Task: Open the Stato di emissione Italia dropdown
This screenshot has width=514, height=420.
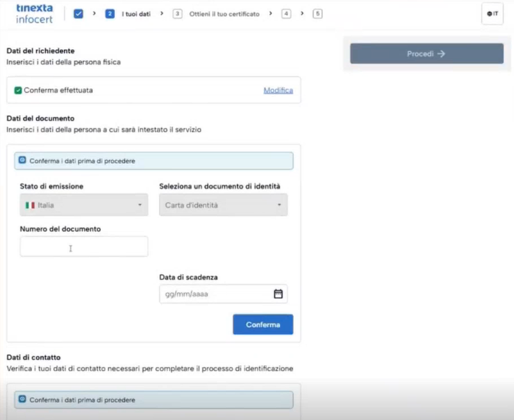Action: [84, 205]
